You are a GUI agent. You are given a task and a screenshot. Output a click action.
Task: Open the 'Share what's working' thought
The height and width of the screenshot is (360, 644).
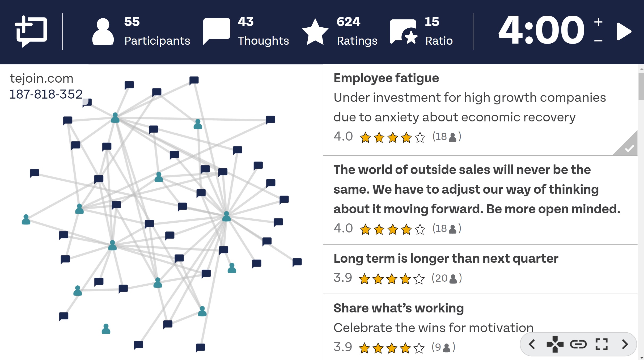pos(480,327)
